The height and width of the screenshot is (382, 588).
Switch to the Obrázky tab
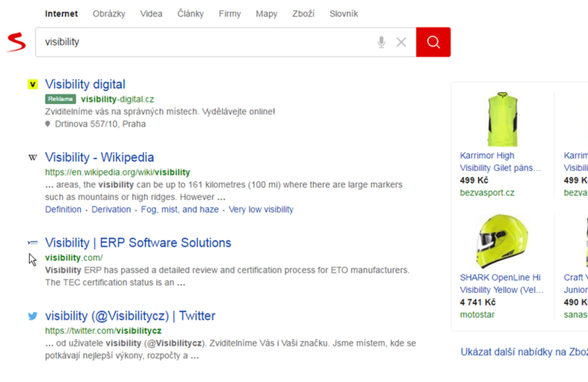109,14
